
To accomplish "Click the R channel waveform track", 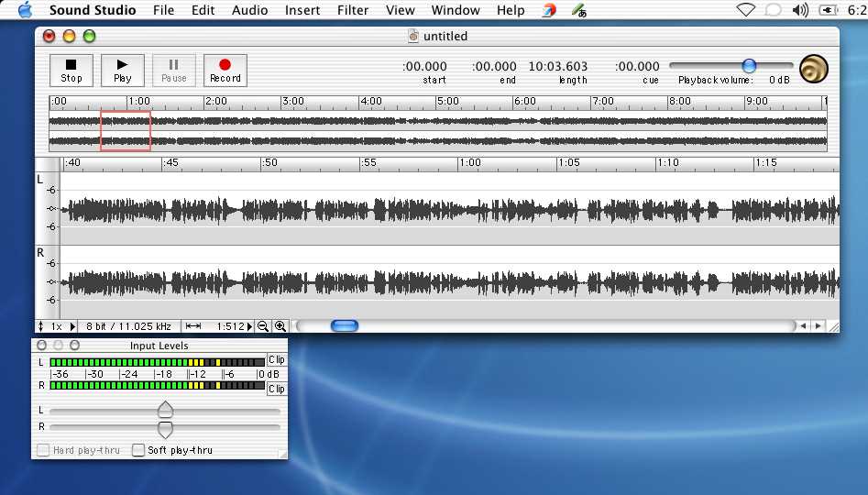I will tap(449, 281).
